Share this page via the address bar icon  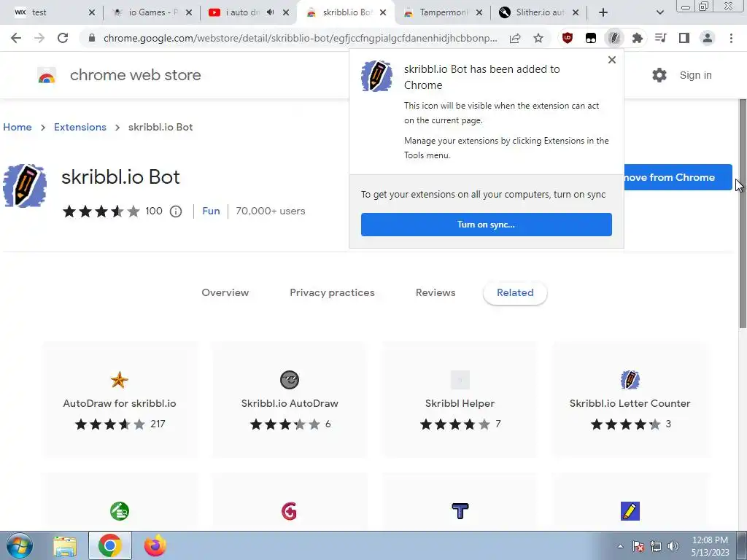pyautogui.click(x=515, y=38)
